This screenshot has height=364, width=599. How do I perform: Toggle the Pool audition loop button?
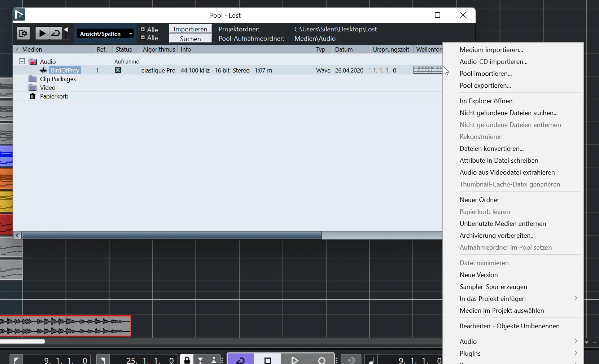point(56,34)
